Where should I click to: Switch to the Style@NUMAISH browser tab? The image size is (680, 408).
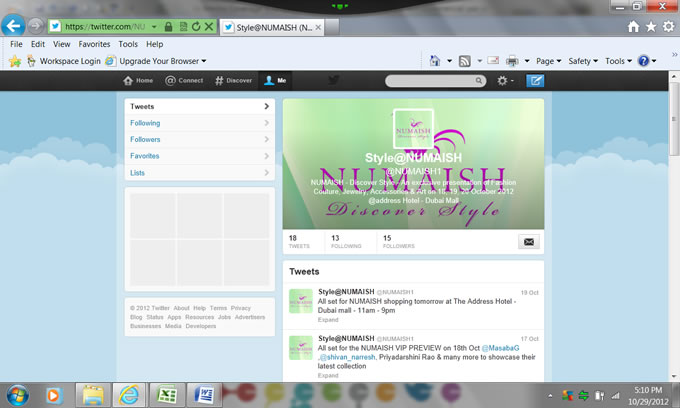272,27
